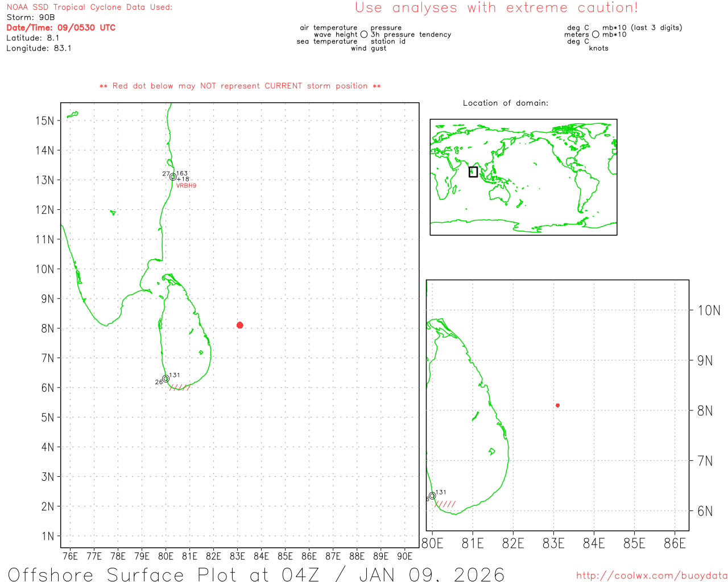Click the 'Location of domain:' caption
The height and width of the screenshot is (582, 728).
(505, 103)
